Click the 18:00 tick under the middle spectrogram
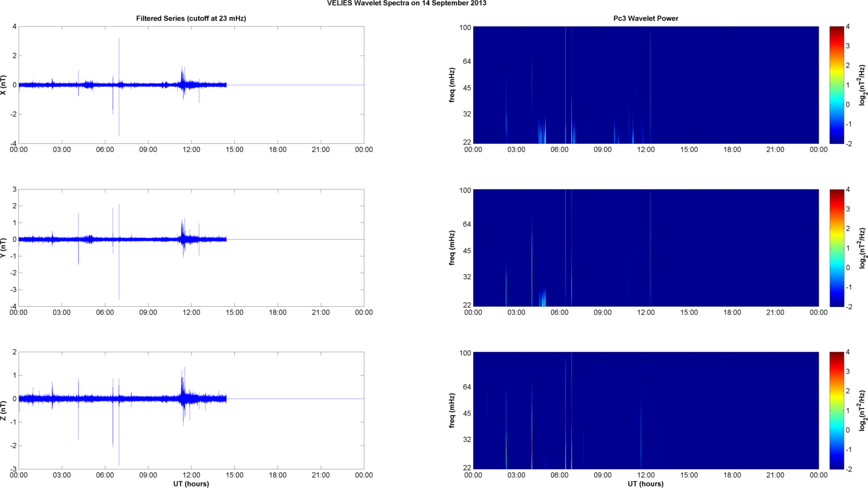868x488 pixels. click(x=732, y=313)
